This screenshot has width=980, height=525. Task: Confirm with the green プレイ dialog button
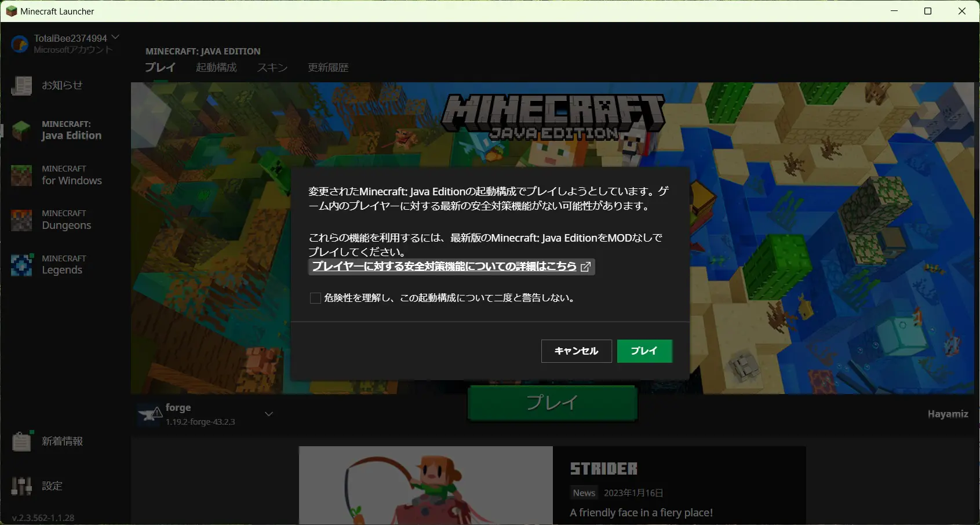pos(644,351)
